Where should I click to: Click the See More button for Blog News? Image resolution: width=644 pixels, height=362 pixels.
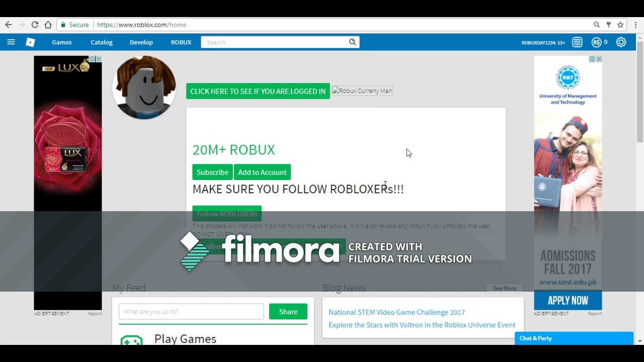coord(505,288)
